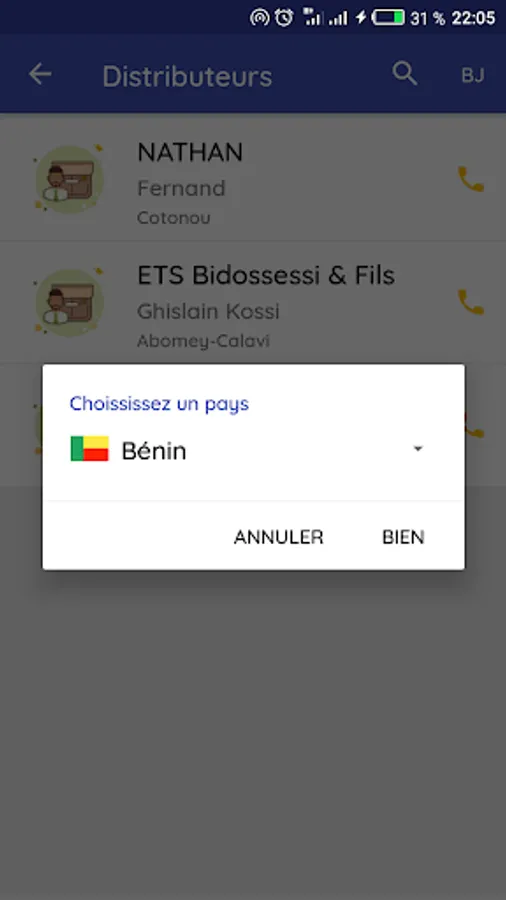
Task: Tap the BJ country code button
Action: coord(473,76)
